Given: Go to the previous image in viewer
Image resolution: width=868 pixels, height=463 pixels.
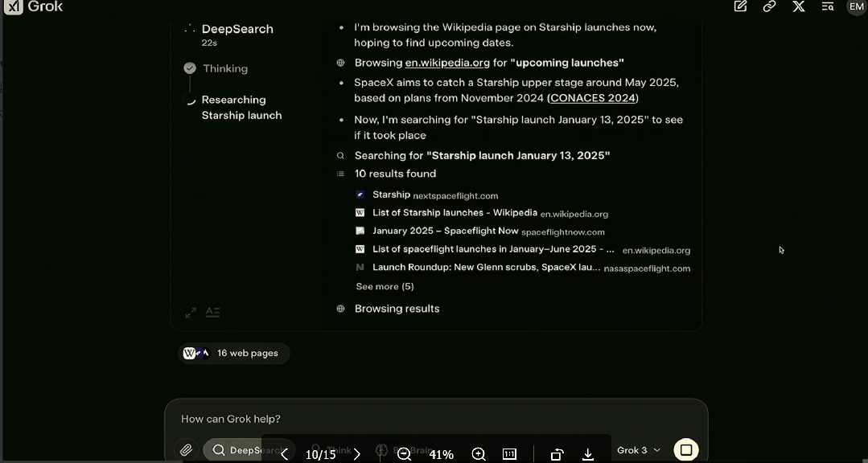Looking at the screenshot, I should tap(285, 454).
